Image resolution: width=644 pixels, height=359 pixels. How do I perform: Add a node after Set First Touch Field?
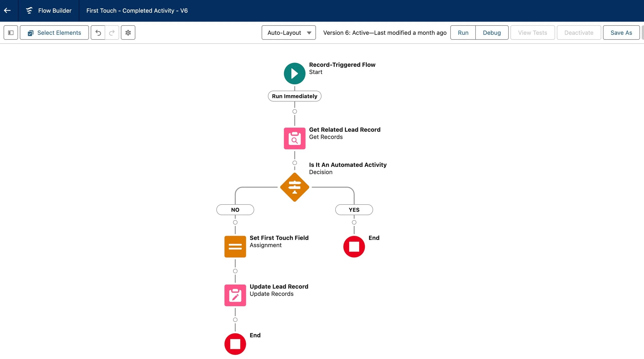tap(235, 271)
